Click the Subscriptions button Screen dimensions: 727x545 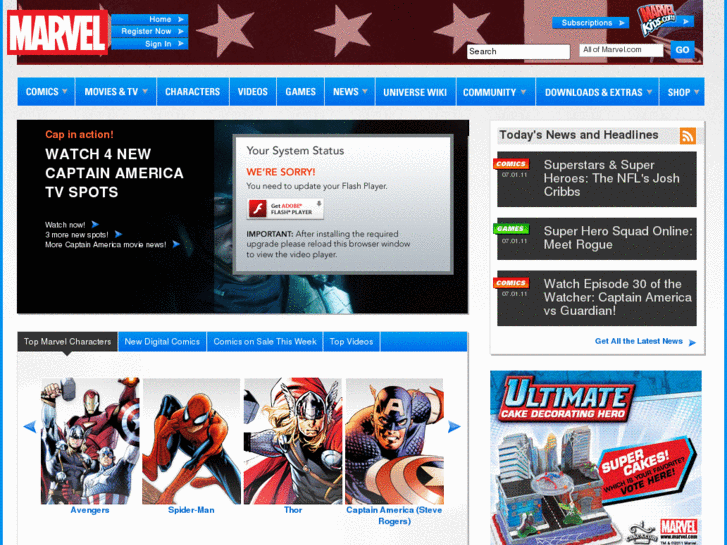[x=590, y=23]
